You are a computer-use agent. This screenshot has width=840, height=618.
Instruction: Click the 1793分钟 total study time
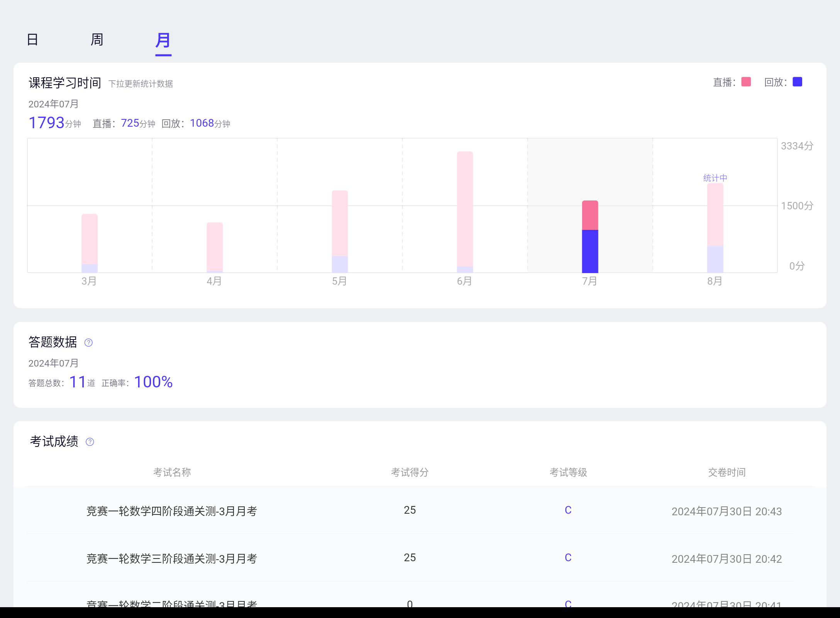pos(55,123)
